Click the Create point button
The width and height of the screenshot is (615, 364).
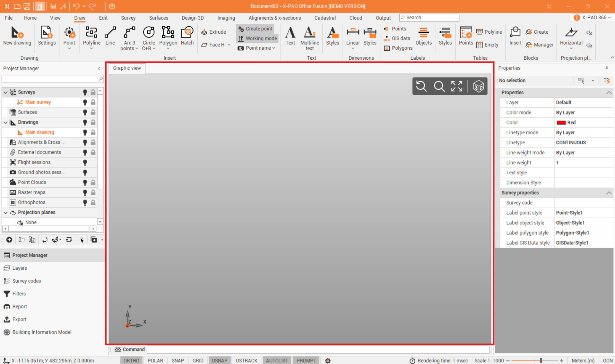[256, 29]
